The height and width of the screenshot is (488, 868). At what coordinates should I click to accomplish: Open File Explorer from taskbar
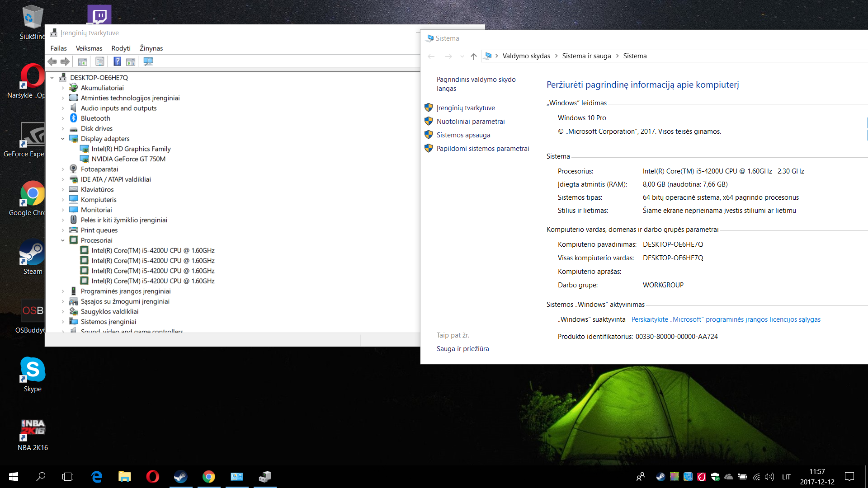[125, 477]
